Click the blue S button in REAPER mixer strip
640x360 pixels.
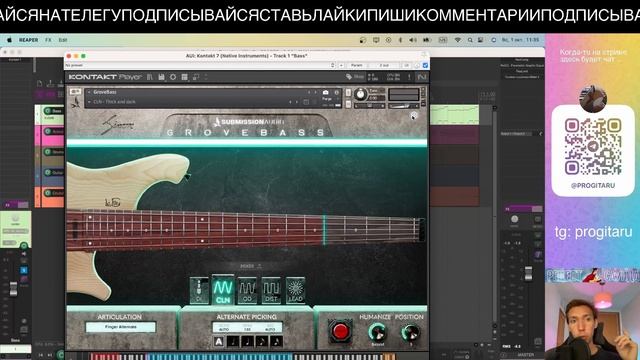(24, 270)
